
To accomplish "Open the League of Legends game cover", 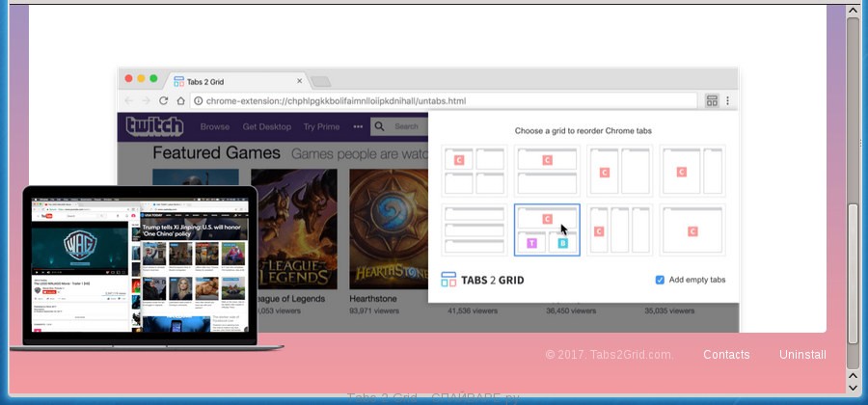I will point(294,229).
